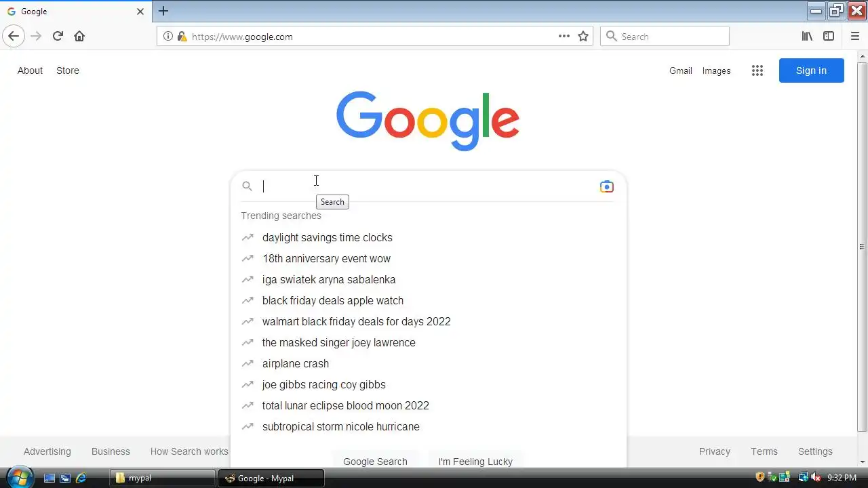Viewport: 868px width, 488px height.
Task: Select suggestion daylight savings time clocks
Action: (428, 237)
